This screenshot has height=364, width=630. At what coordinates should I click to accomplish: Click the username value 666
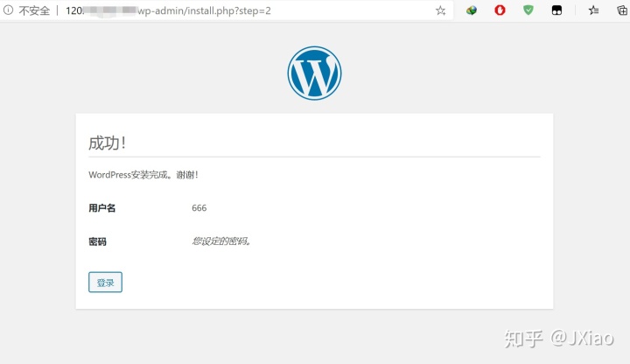pyautogui.click(x=199, y=207)
